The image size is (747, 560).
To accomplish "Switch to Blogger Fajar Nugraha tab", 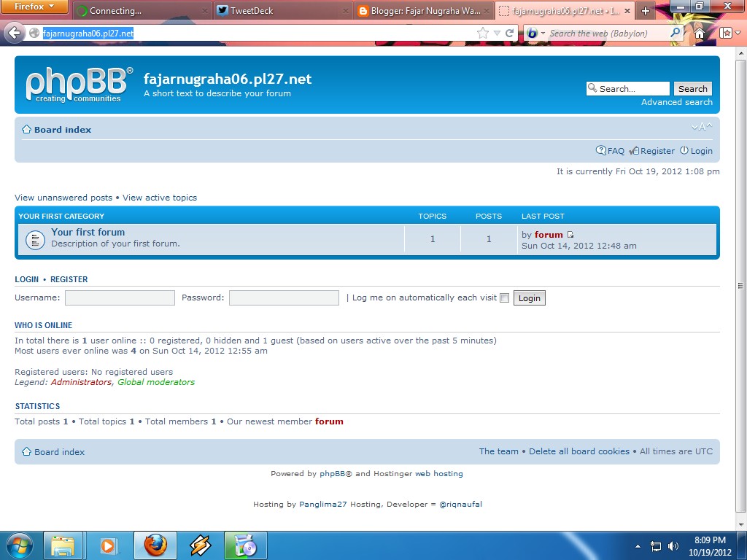I will click(x=423, y=11).
